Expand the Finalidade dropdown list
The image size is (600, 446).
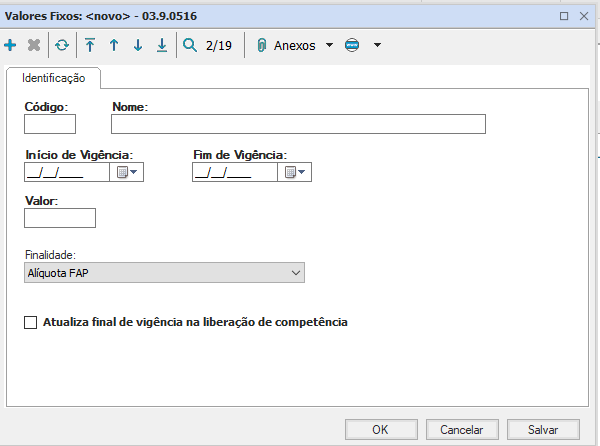pyautogui.click(x=295, y=272)
